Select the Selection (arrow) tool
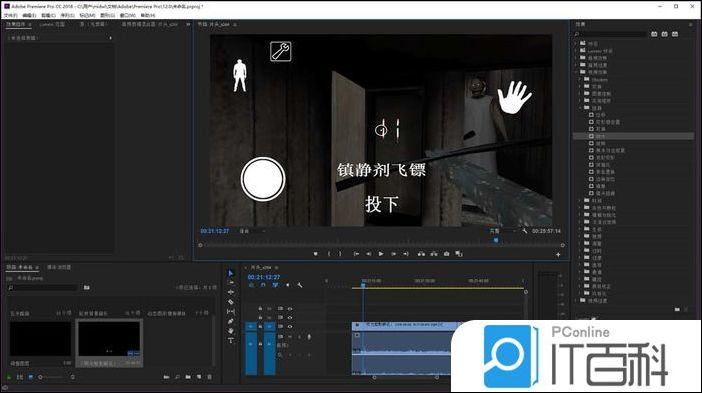Image resolution: width=702 pixels, height=393 pixels. 231,273
